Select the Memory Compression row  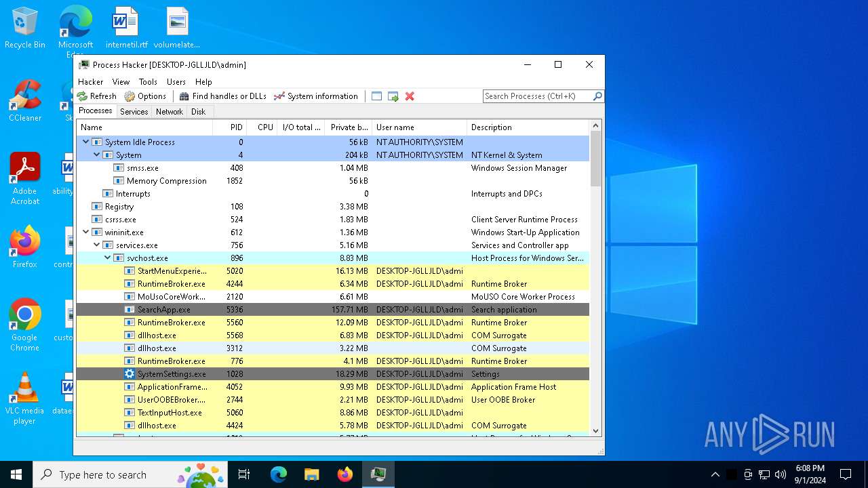coord(333,180)
